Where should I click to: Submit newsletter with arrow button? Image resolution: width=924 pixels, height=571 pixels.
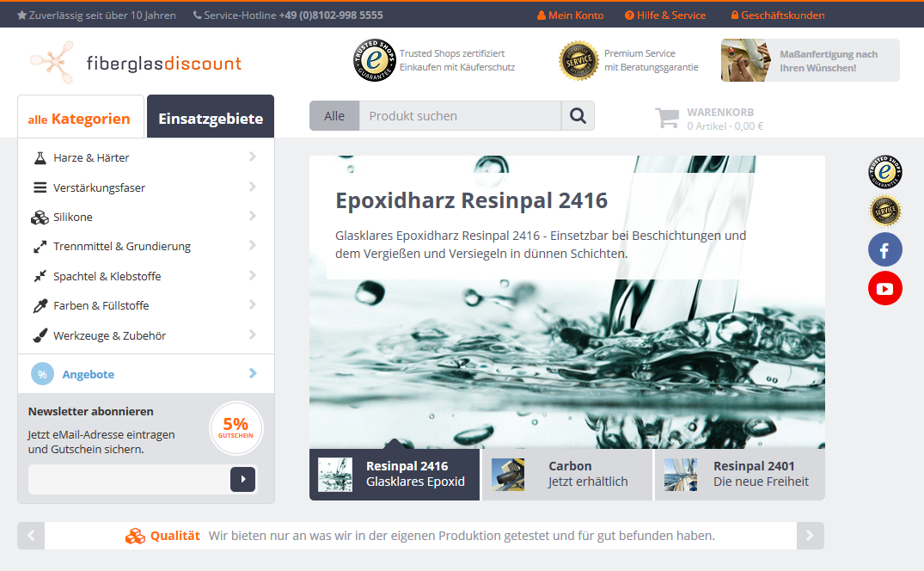click(x=242, y=479)
